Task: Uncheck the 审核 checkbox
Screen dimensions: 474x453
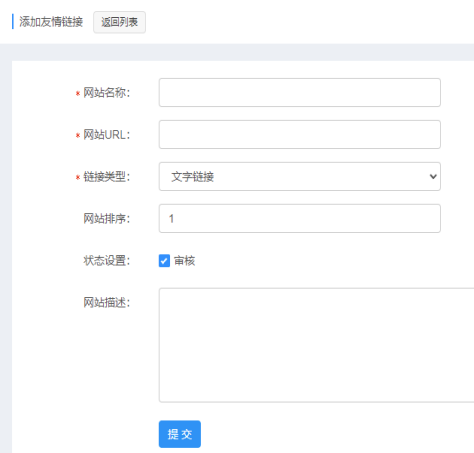Action: pos(164,261)
